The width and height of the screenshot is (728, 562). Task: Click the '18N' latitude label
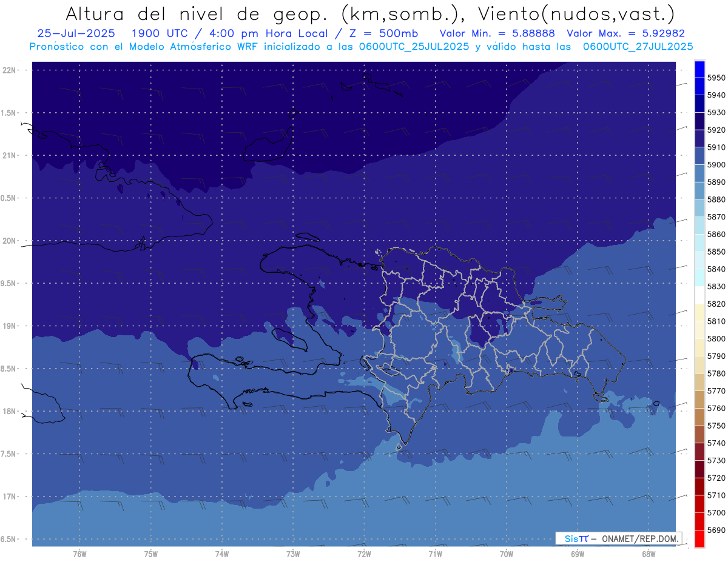[x=10, y=411]
